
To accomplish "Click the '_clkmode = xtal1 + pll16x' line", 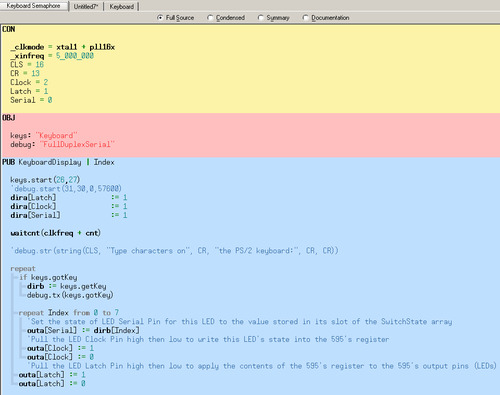I will click(63, 47).
